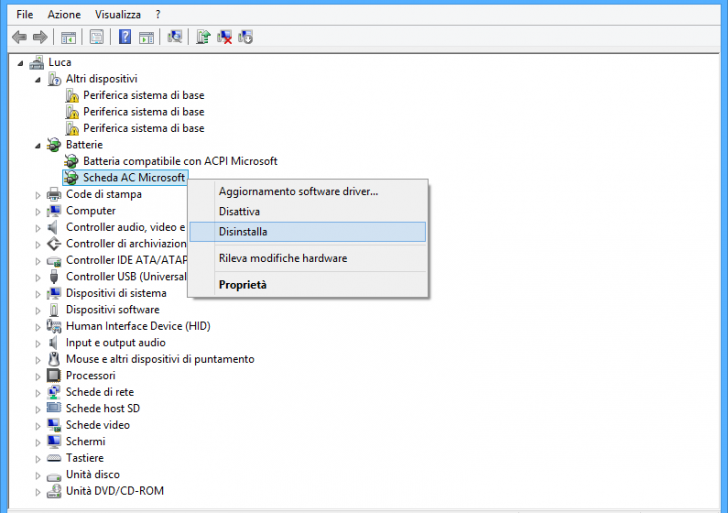
Task: Select Batteria compatibile con ACPI Microsoft
Action: [180, 161]
